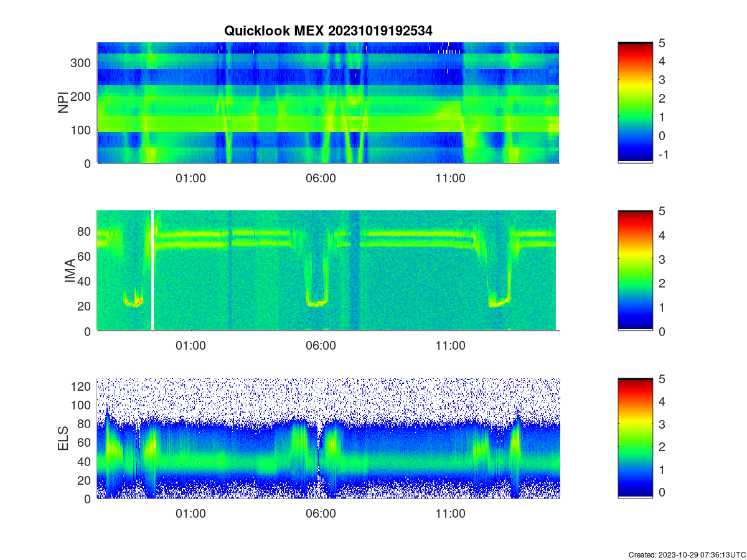This screenshot has height=560, width=747.
Task: Click inside the NPI spectrogram panel
Action: click(x=328, y=103)
